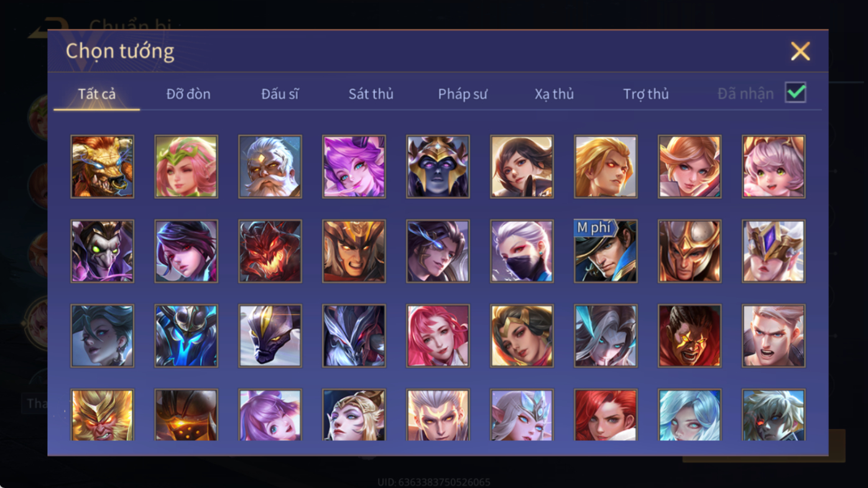Close the "Chọn tướng" dialog

(x=800, y=51)
